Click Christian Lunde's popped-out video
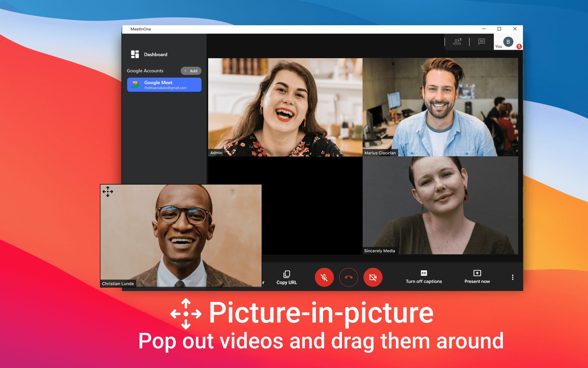 [x=181, y=236]
